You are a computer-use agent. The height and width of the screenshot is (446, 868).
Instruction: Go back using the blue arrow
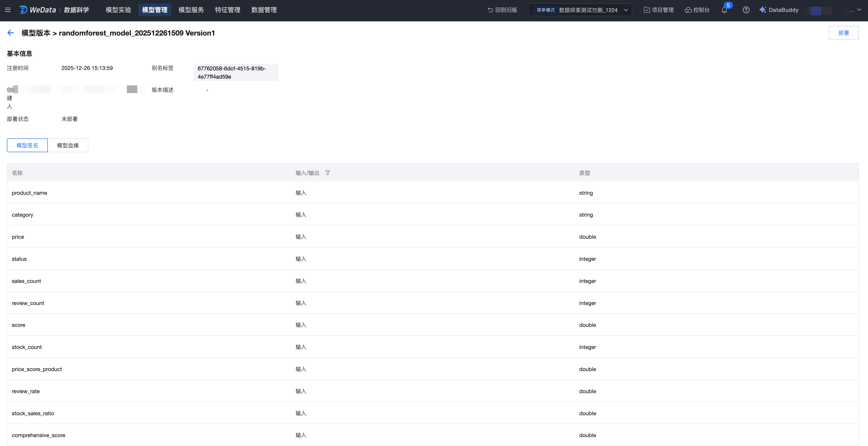[10, 33]
